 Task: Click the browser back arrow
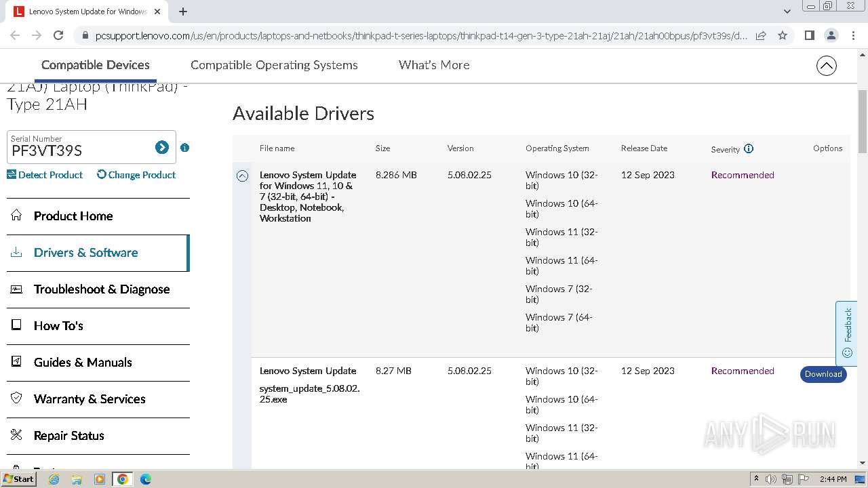15,35
